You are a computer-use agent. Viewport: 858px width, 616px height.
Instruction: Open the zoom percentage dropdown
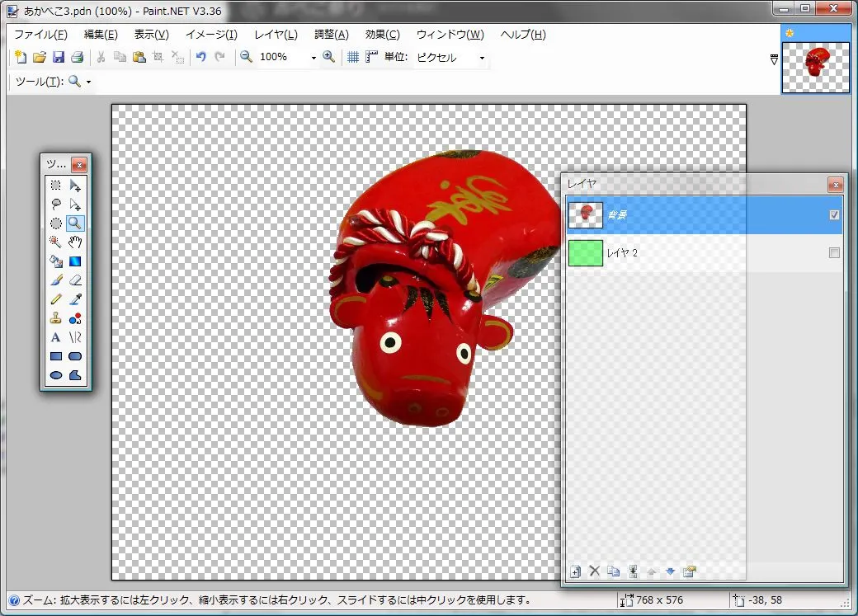pos(313,58)
